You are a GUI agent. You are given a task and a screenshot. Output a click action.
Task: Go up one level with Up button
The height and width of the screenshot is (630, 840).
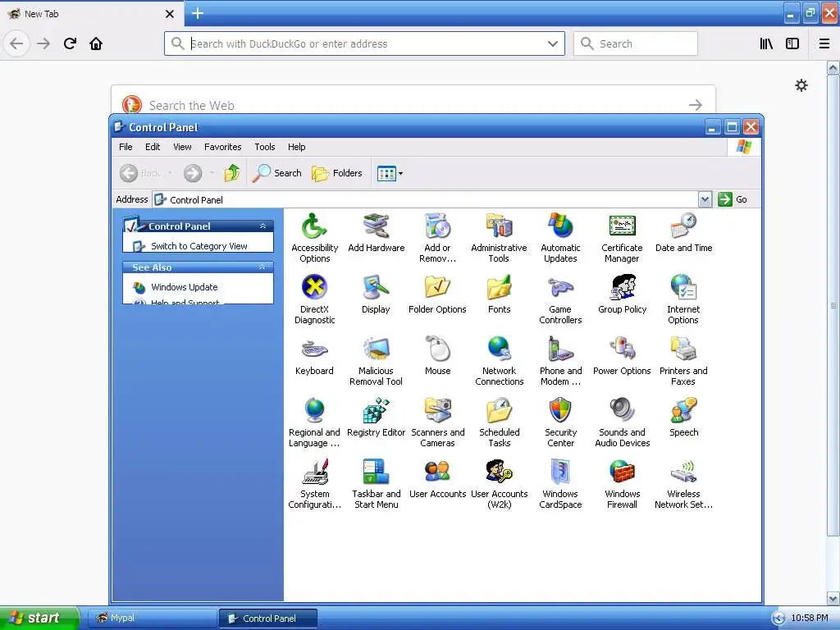coord(232,173)
